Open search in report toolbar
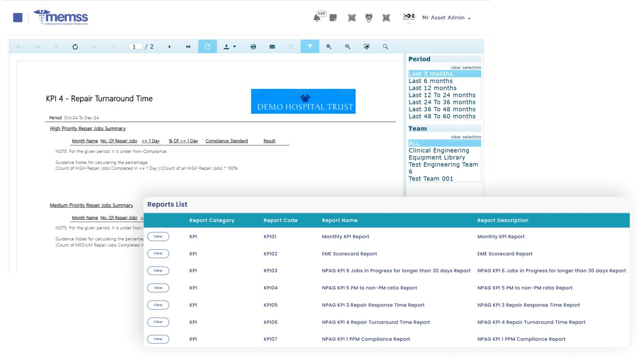The width and height of the screenshot is (644, 362). tap(386, 47)
